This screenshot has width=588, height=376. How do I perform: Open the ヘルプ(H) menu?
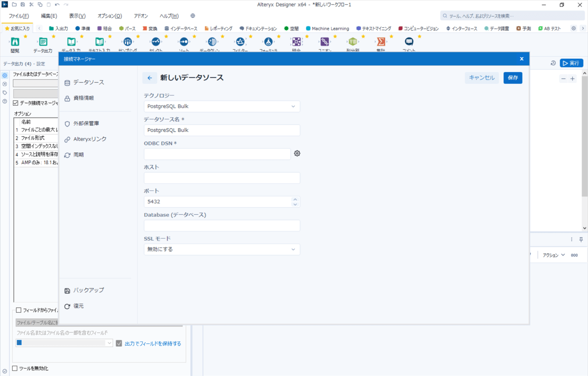[169, 16]
